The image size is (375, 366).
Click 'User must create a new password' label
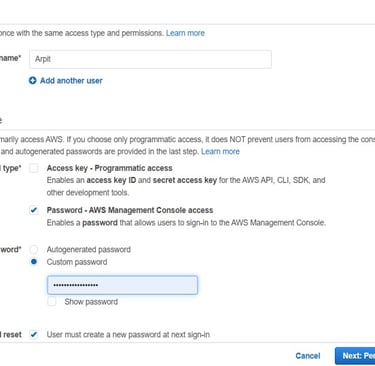click(128, 334)
